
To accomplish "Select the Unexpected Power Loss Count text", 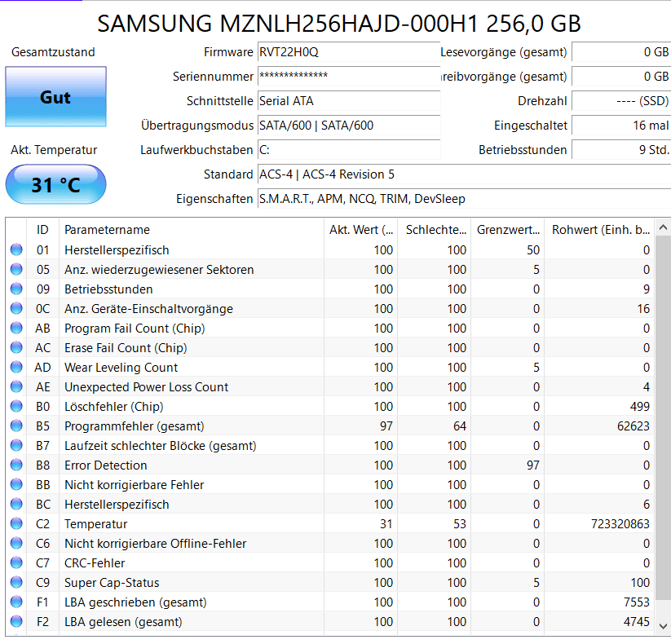I will [x=147, y=387].
